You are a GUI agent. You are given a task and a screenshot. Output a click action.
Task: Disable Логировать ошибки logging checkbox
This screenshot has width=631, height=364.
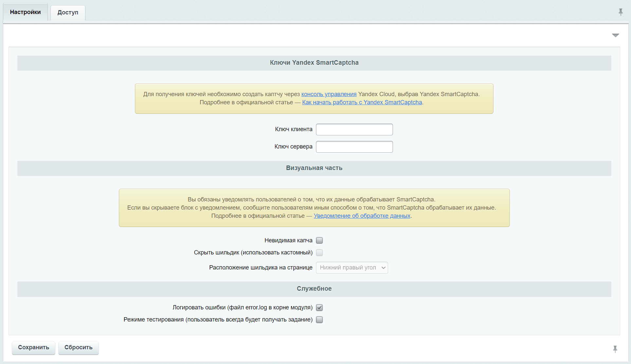pyautogui.click(x=319, y=307)
